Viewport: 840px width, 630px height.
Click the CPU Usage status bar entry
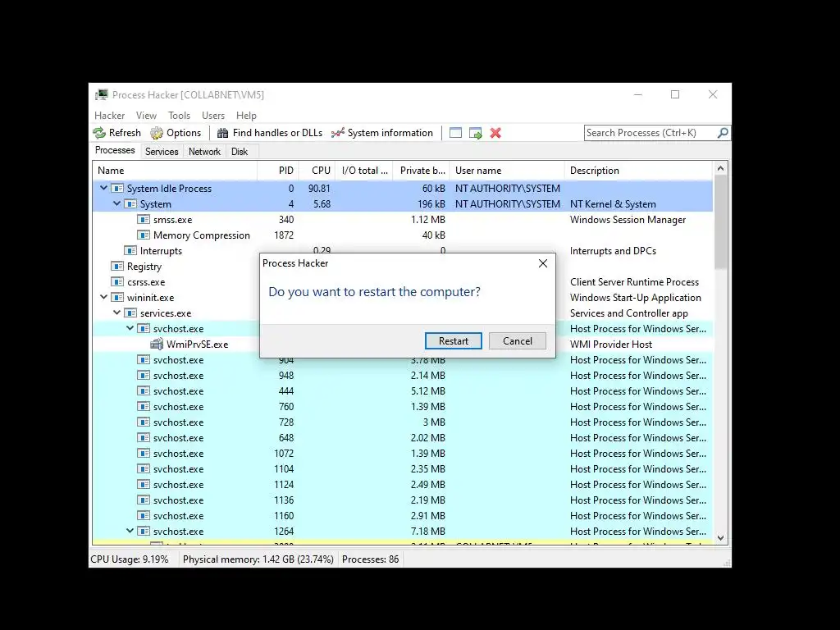[130, 559]
